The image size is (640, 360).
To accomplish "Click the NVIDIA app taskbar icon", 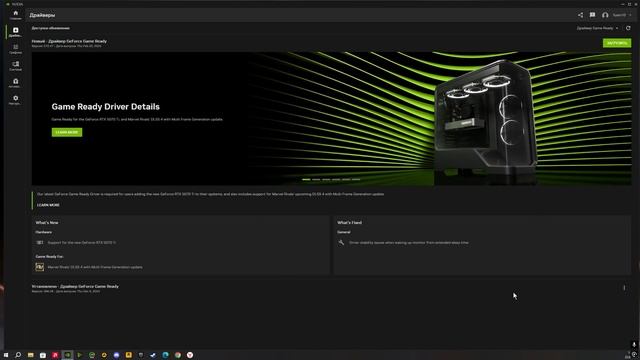I will pos(67,355).
